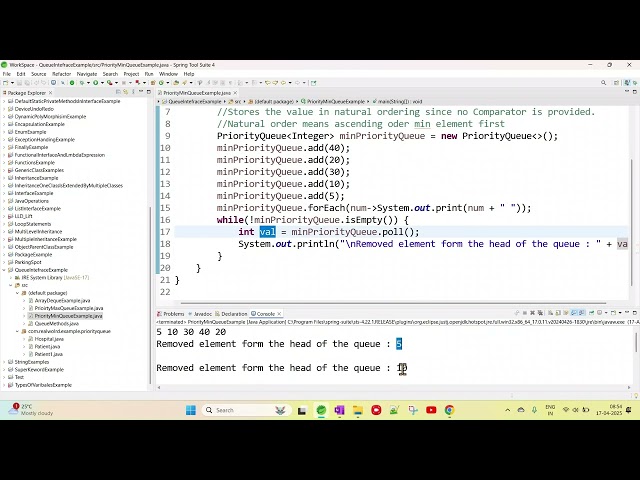Click the New file toolbar icon
This screenshot has width=640, height=480.
coord(5,83)
